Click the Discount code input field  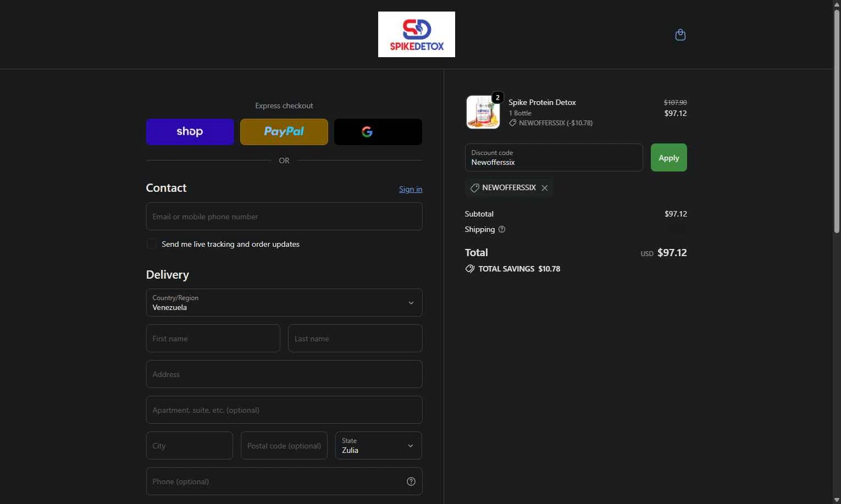pos(554,158)
